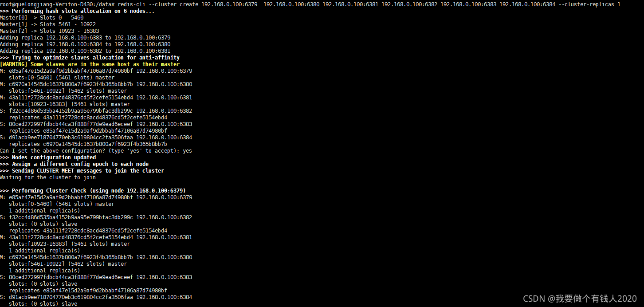This screenshot has height=307, width=644.
Task: Click the root@quelongjiang-Veriton-D430:/data# shell prompt
Action: coord(58,4)
